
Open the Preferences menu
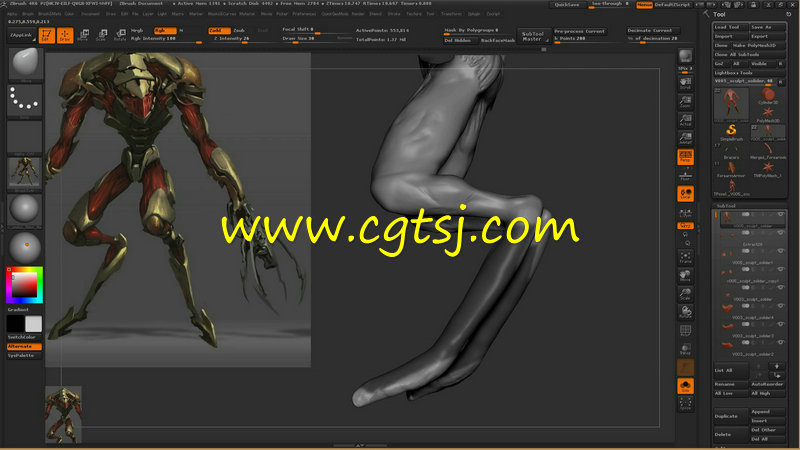tap(305, 14)
